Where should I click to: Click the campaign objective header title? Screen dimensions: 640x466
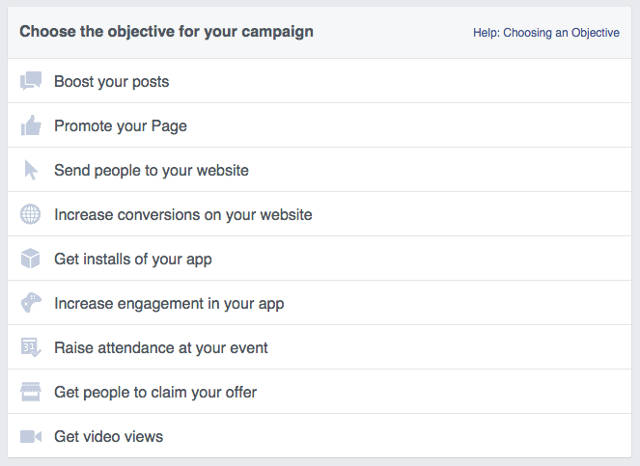[x=166, y=32]
